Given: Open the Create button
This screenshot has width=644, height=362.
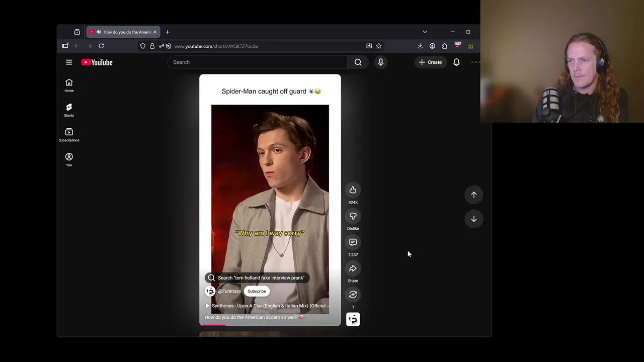Looking at the screenshot, I should point(430,62).
